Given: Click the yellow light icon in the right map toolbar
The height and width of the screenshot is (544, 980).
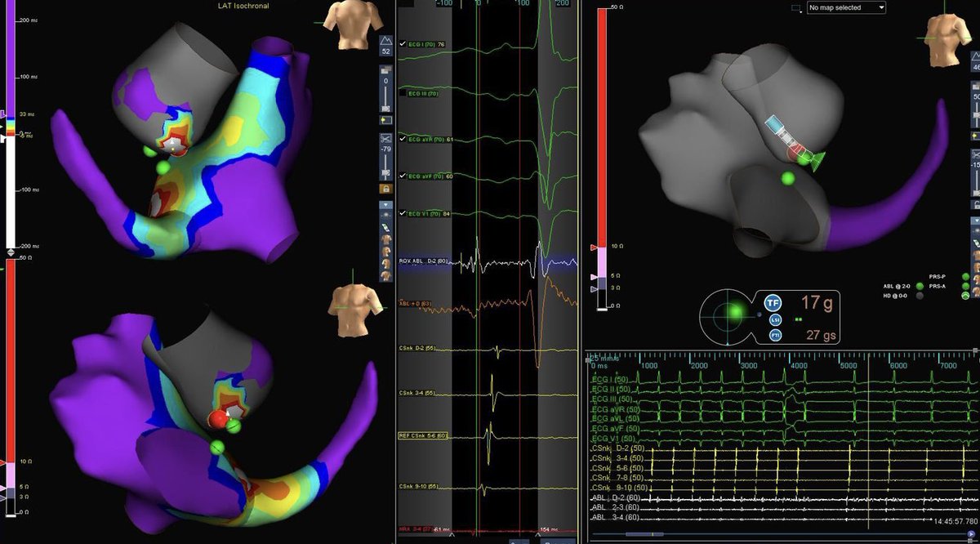Looking at the screenshot, I should (x=975, y=135).
